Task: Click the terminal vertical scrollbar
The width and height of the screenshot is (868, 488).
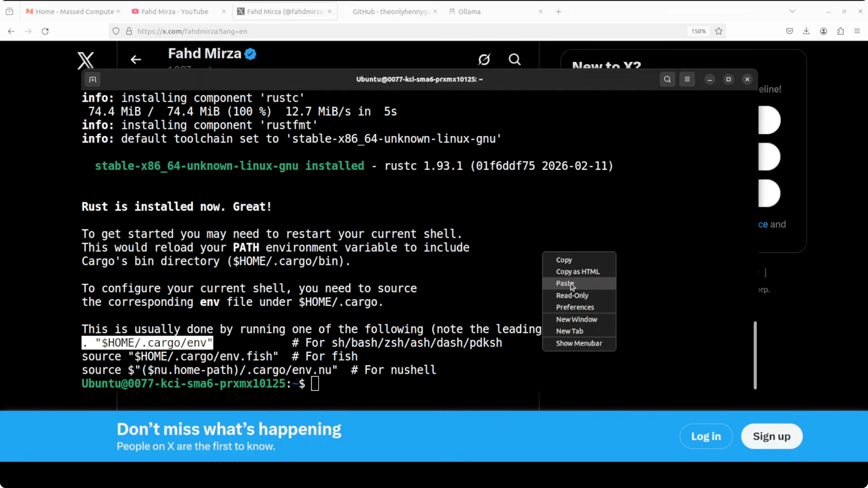Action: coord(755,355)
